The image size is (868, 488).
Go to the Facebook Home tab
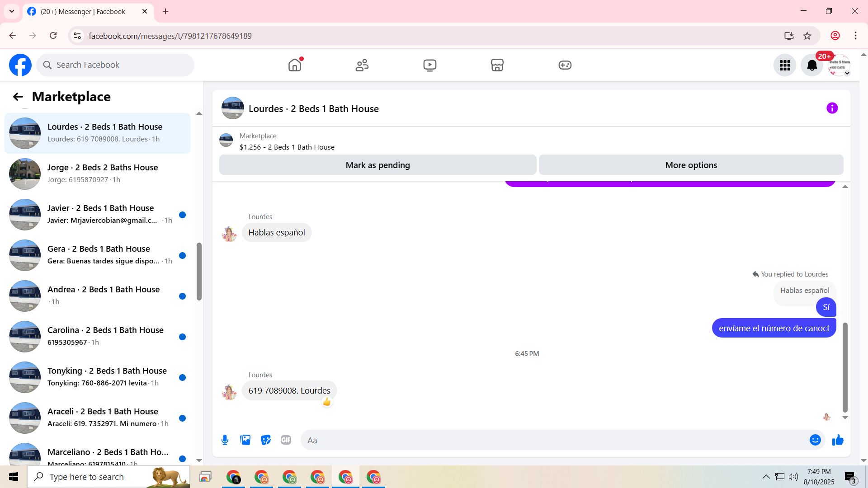pos(294,66)
